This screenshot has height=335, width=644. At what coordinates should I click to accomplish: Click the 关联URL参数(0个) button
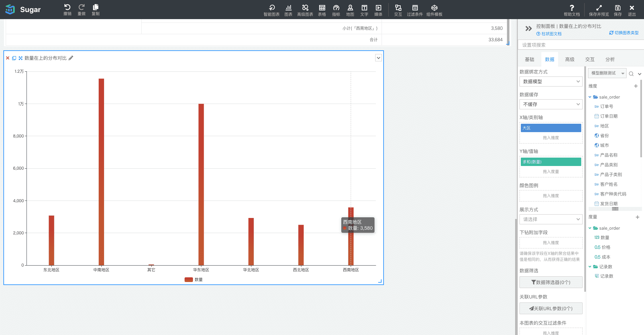pyautogui.click(x=551, y=309)
